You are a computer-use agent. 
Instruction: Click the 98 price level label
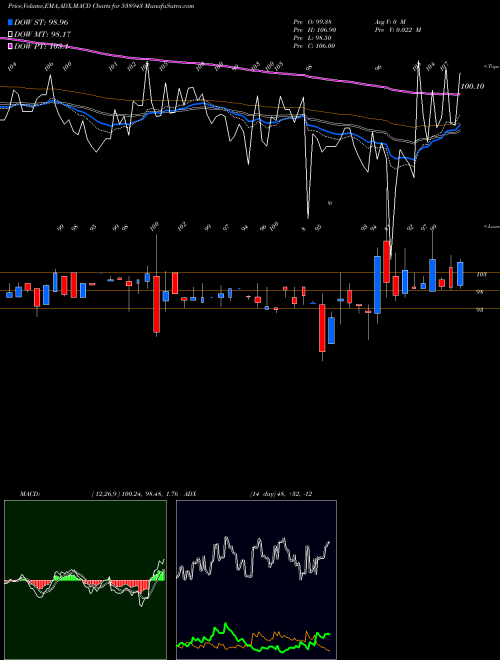coord(480,292)
